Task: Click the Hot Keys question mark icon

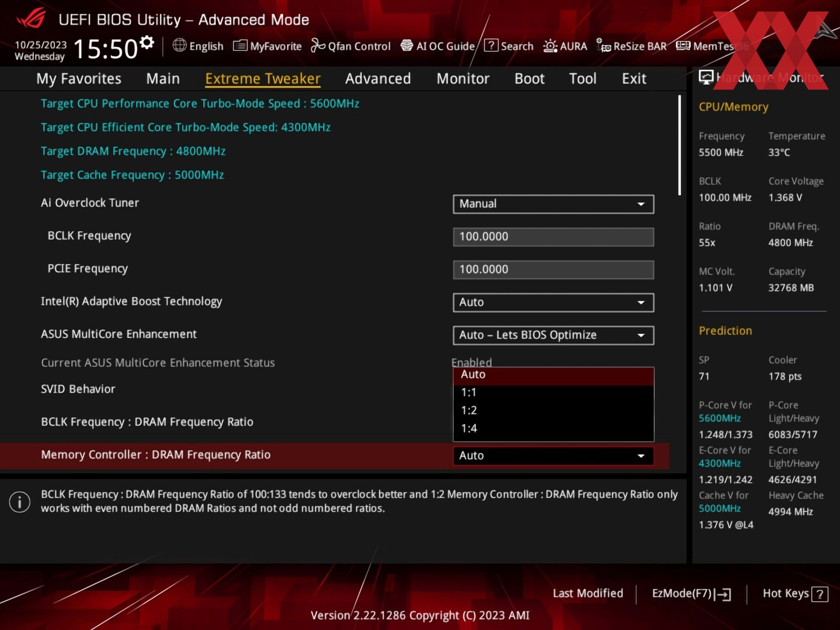Action: tap(820, 595)
